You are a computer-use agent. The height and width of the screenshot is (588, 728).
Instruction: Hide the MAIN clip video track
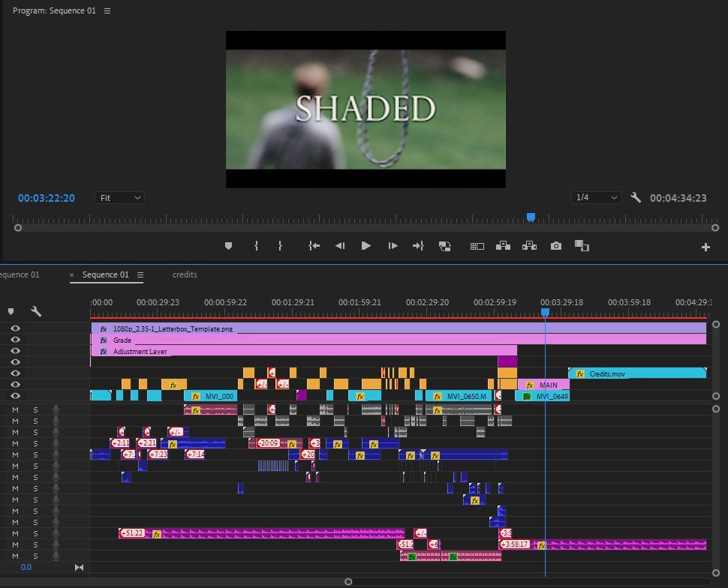tap(15, 384)
